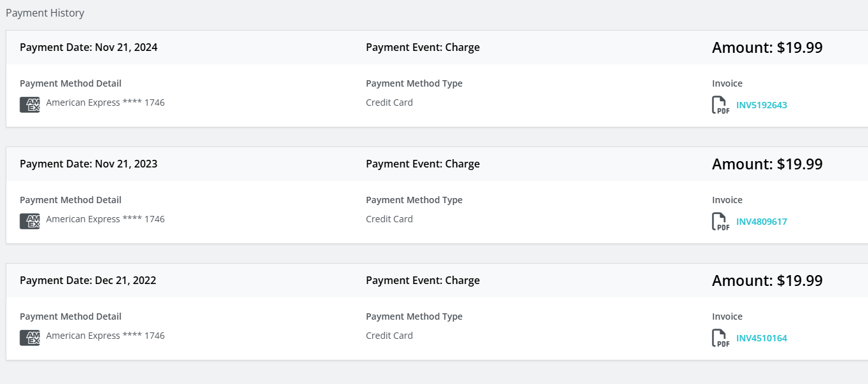The width and height of the screenshot is (868, 384).
Task: Click the PDF icon beside invoice INV5192643
Action: click(x=720, y=105)
